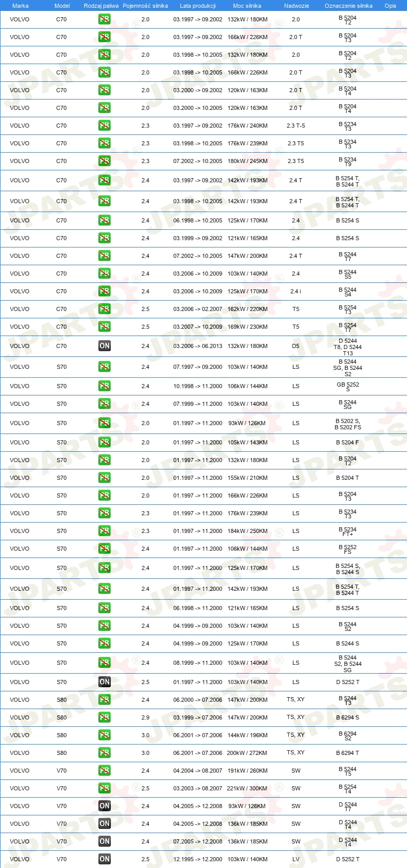
Task: Select the GB 5252 S engine code
Action: pyautogui.click(x=348, y=387)
